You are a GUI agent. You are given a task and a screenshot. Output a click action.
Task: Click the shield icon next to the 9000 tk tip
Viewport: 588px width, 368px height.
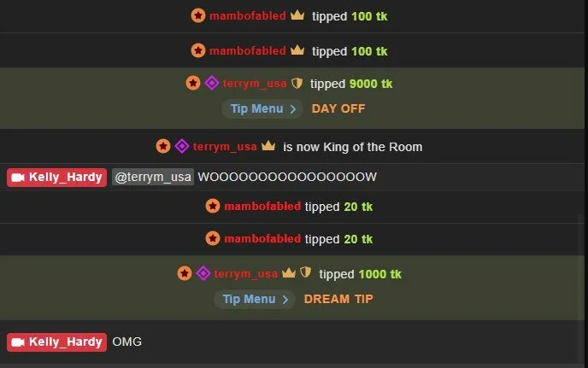(297, 83)
